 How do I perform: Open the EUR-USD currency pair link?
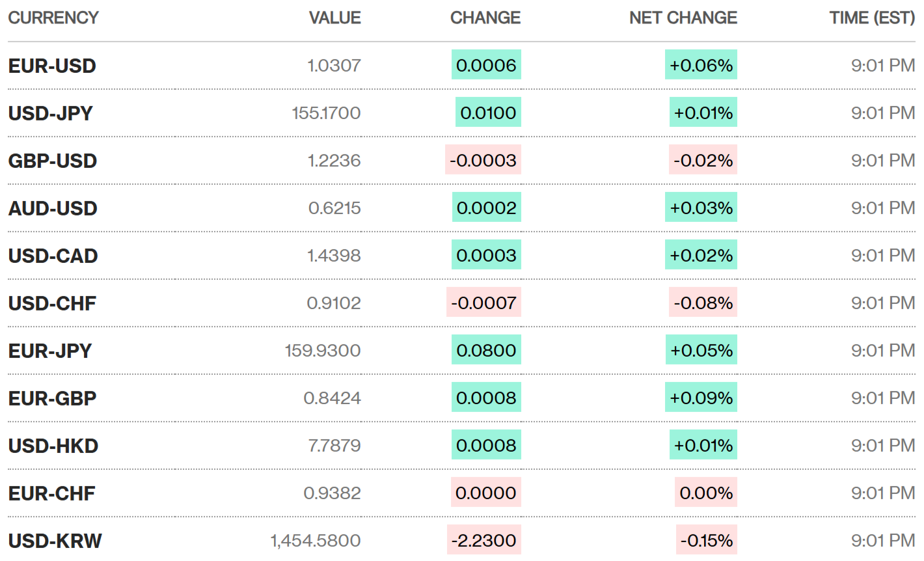[x=52, y=66]
